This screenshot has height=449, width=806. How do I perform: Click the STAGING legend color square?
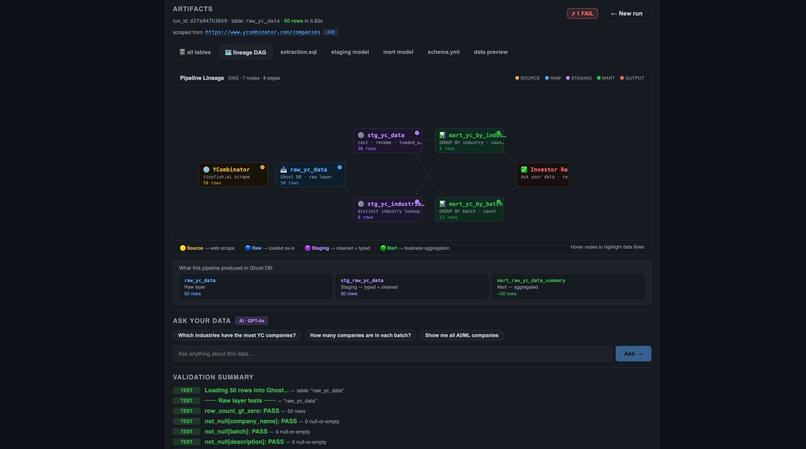click(567, 78)
